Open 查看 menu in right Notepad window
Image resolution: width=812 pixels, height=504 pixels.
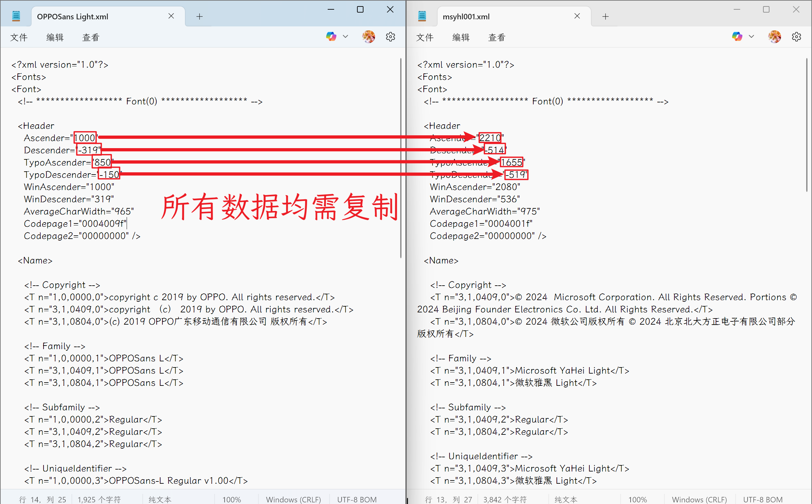(x=497, y=37)
